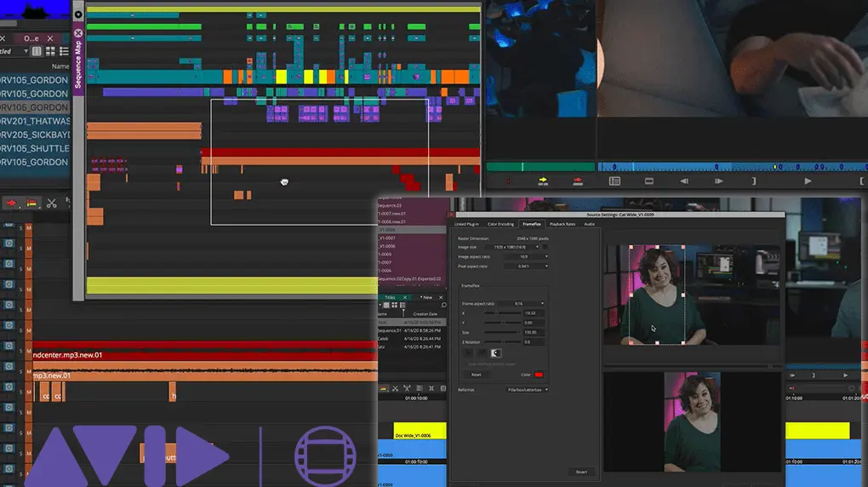Click the FrameFlex Size slider
This screenshot has width=868, height=487.
point(502,332)
